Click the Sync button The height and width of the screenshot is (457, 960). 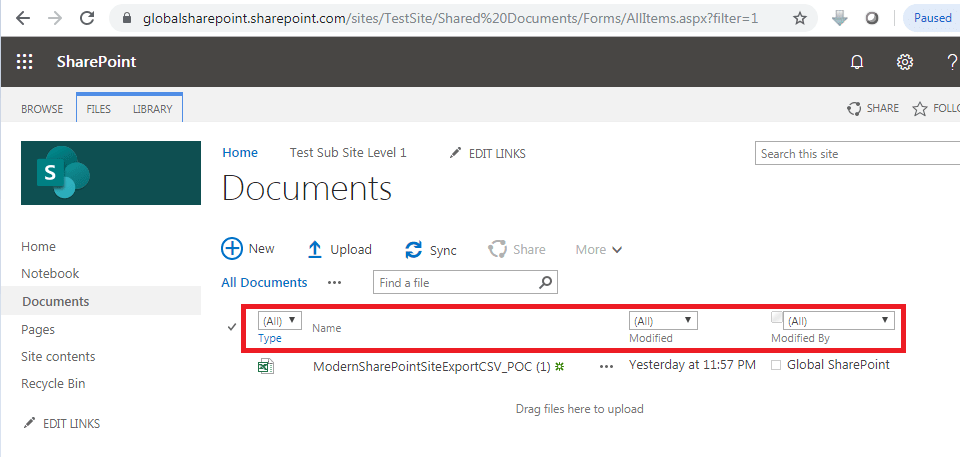(430, 250)
